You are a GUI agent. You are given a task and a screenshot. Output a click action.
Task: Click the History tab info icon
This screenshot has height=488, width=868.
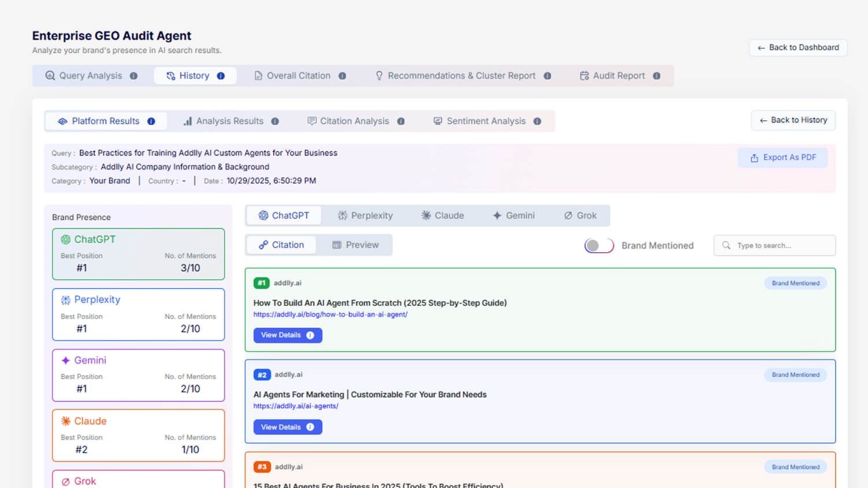(x=220, y=76)
